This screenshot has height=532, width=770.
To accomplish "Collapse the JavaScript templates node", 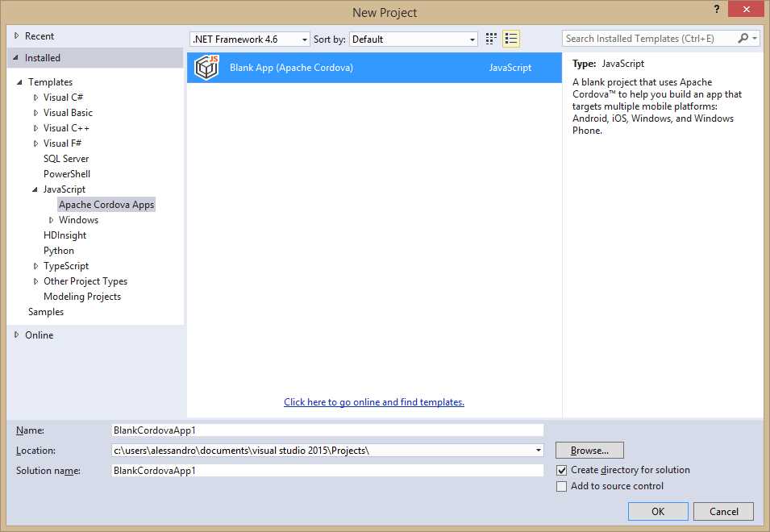I will [34, 189].
